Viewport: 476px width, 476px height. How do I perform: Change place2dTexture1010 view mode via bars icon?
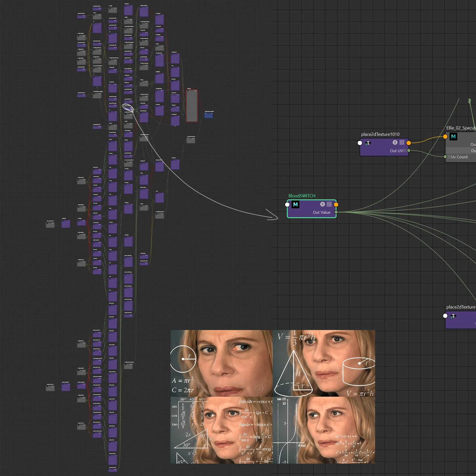[x=402, y=142]
